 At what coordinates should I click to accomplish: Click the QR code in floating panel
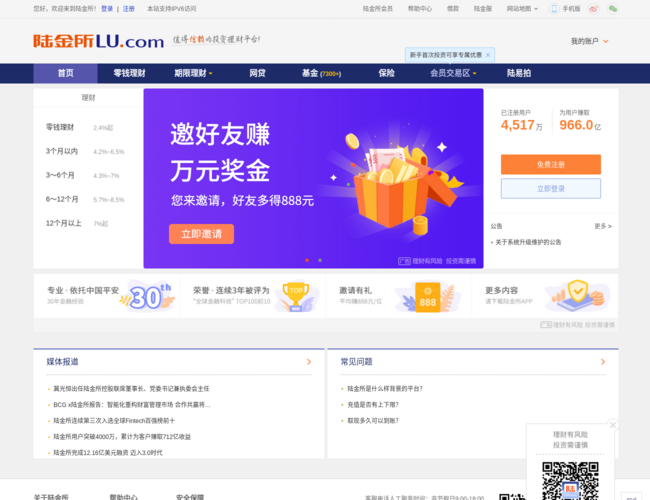pos(570,481)
